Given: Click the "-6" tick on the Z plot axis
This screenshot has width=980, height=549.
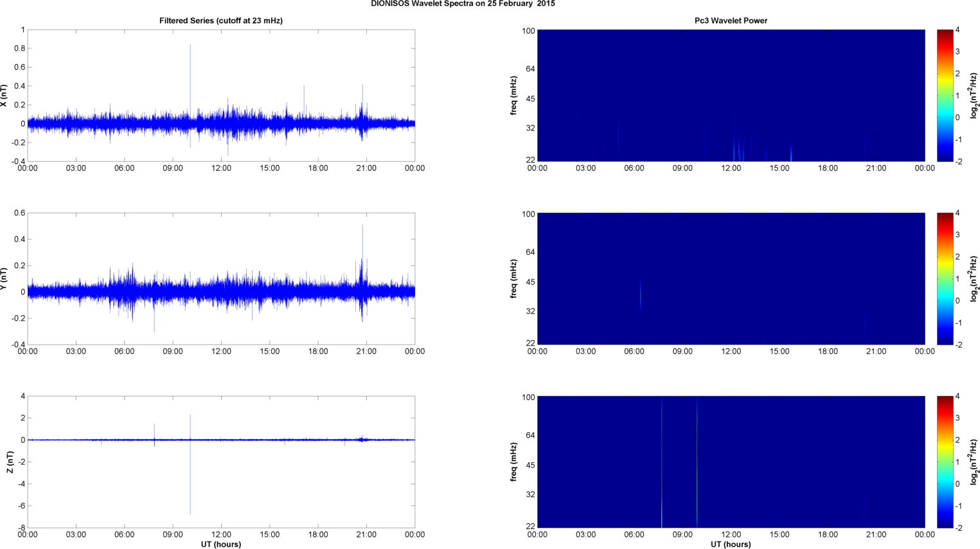Looking at the screenshot, I should pos(22,506).
